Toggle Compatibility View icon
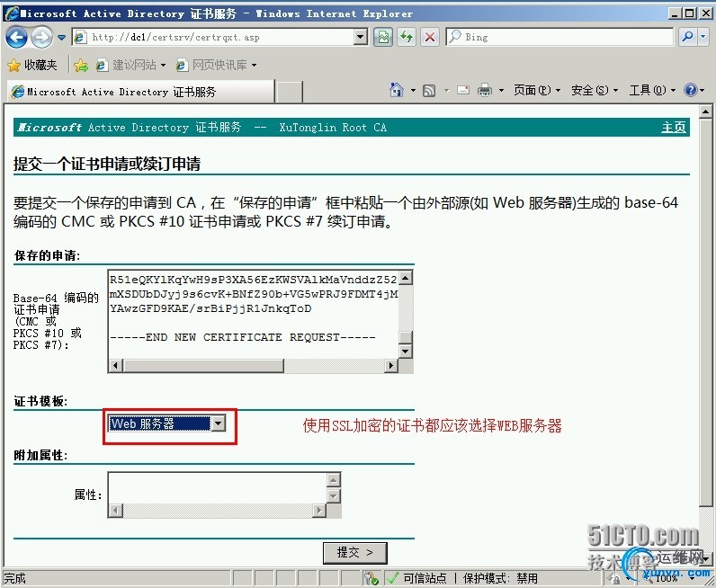The height and width of the screenshot is (588, 716). (x=383, y=38)
